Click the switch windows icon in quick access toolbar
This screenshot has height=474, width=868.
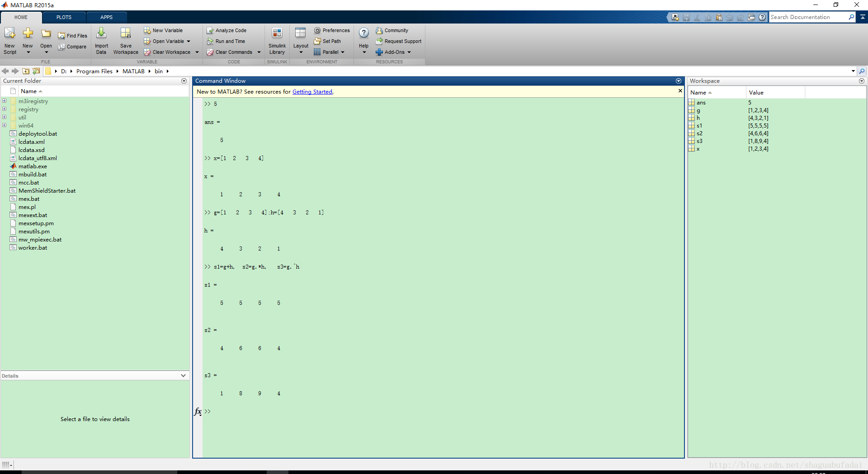pyautogui.click(x=751, y=17)
